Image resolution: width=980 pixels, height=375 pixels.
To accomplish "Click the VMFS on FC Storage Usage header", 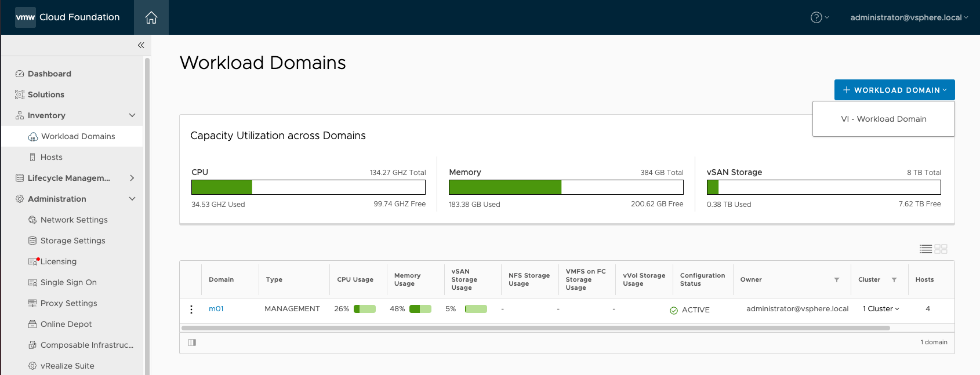I will [586, 279].
